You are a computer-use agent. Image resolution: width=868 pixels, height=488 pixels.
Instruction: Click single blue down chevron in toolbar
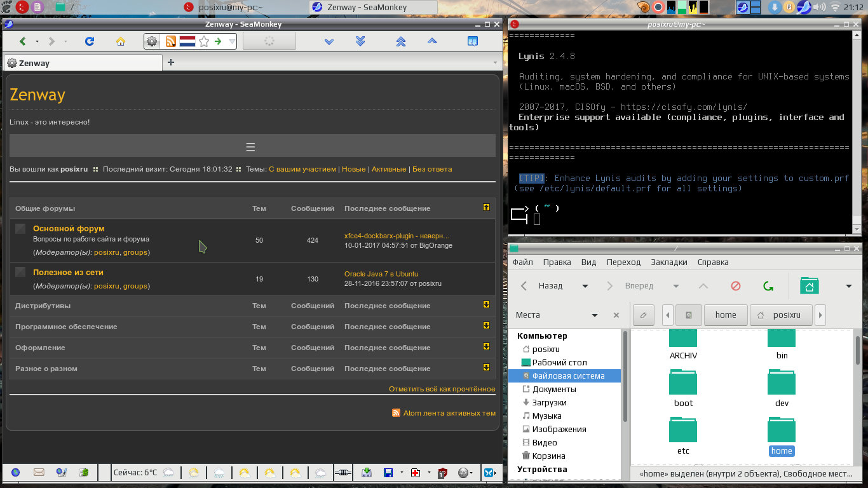point(329,41)
